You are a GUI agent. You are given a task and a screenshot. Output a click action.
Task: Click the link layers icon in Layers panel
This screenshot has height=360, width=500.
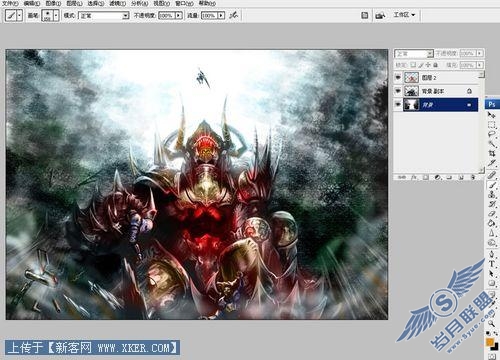tap(402, 177)
